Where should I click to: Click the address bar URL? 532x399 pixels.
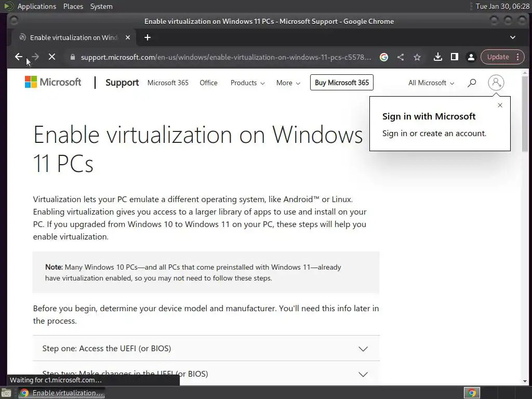tap(225, 57)
